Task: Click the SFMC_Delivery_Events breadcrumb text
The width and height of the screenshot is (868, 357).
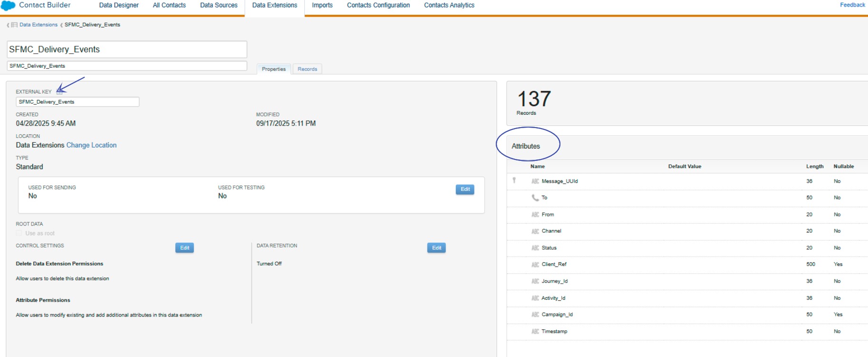Action: tap(92, 25)
